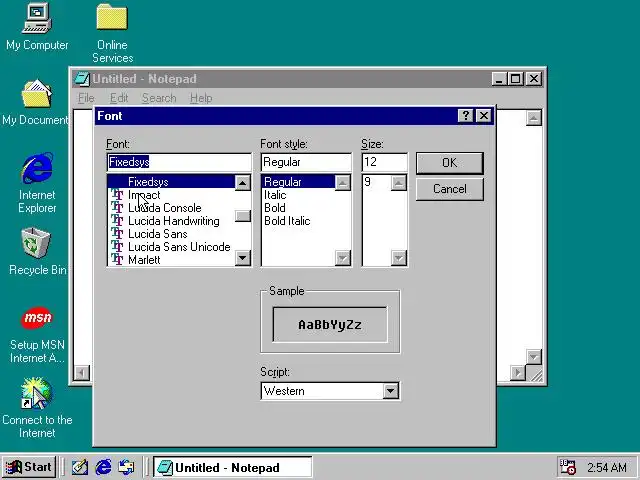Select the My Documents desktop icon

(36, 102)
